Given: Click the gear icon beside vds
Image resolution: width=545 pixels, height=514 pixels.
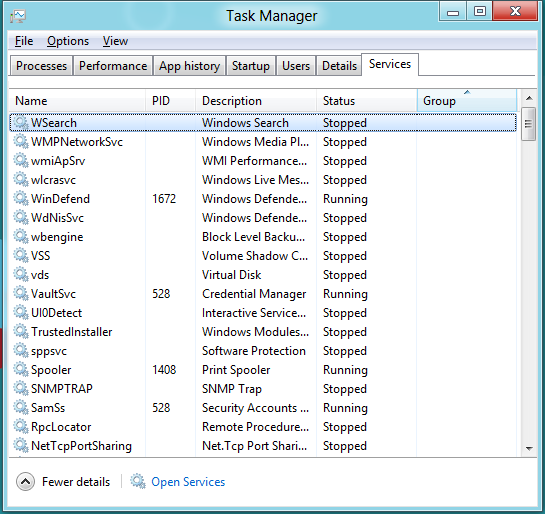Looking at the screenshot, I should pyautogui.click(x=21, y=275).
